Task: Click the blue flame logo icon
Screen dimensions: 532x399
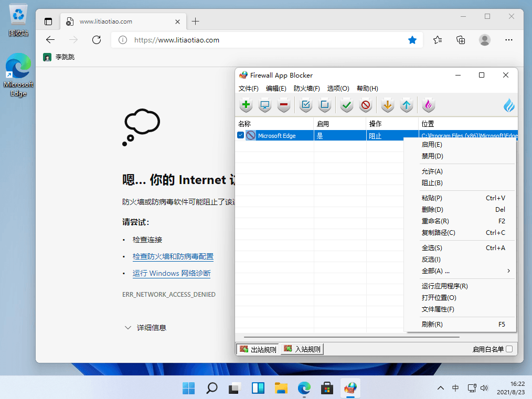Action: [509, 105]
